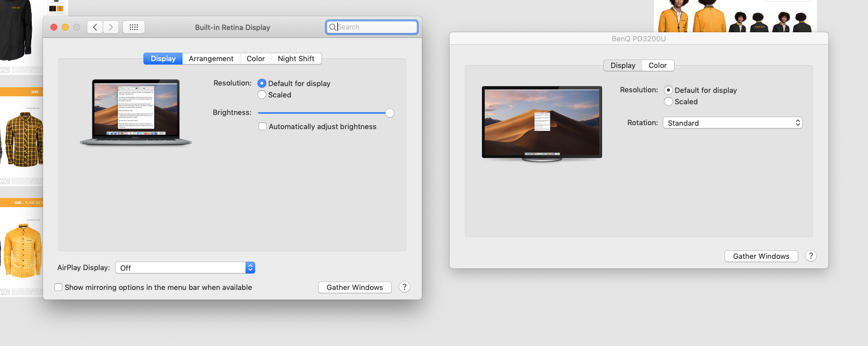Select Display tab in Built-in Retina Display
This screenshot has width=868, height=346.
(x=163, y=58)
